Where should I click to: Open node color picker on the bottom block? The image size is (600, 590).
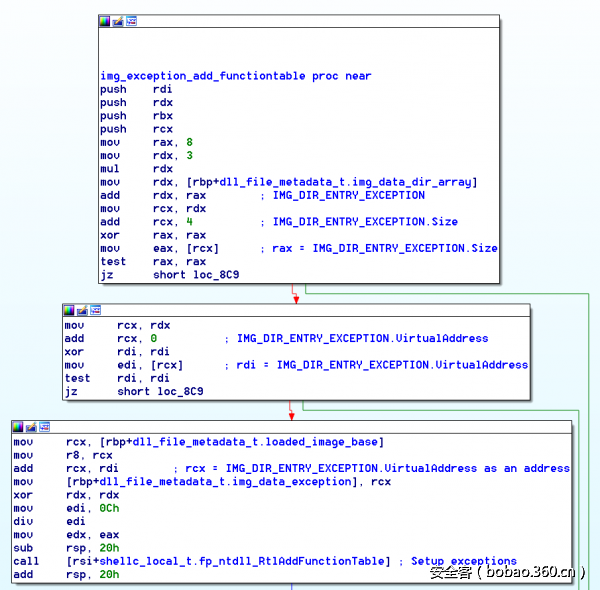18,427
